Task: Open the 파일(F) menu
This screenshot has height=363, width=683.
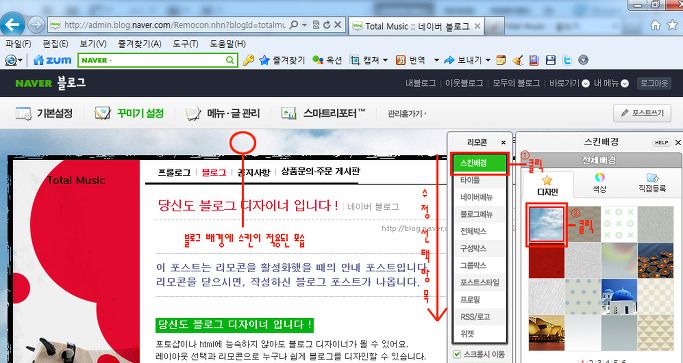Action: pyautogui.click(x=18, y=44)
